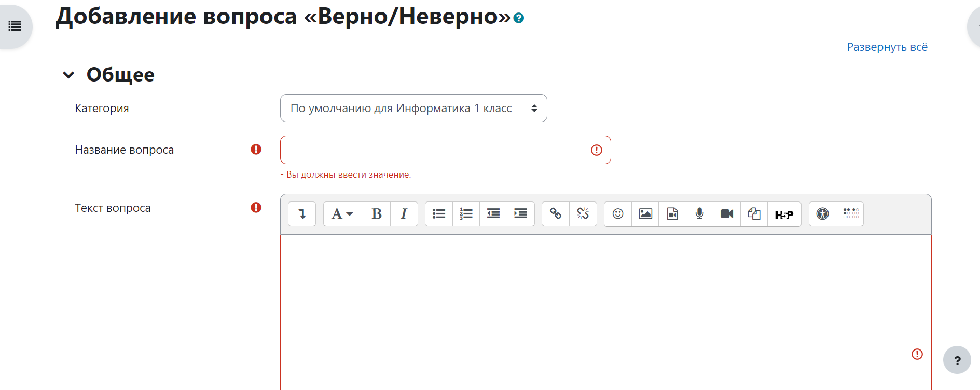Click the record video camera icon

click(727, 214)
